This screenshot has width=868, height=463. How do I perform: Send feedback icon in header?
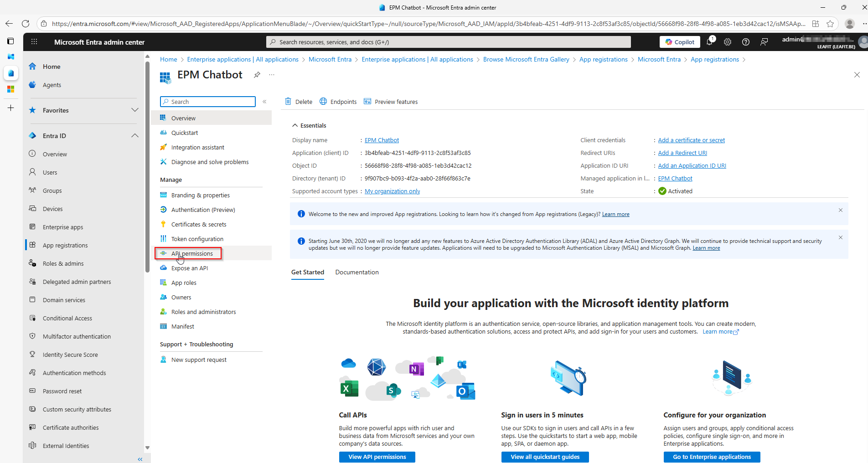coord(764,42)
